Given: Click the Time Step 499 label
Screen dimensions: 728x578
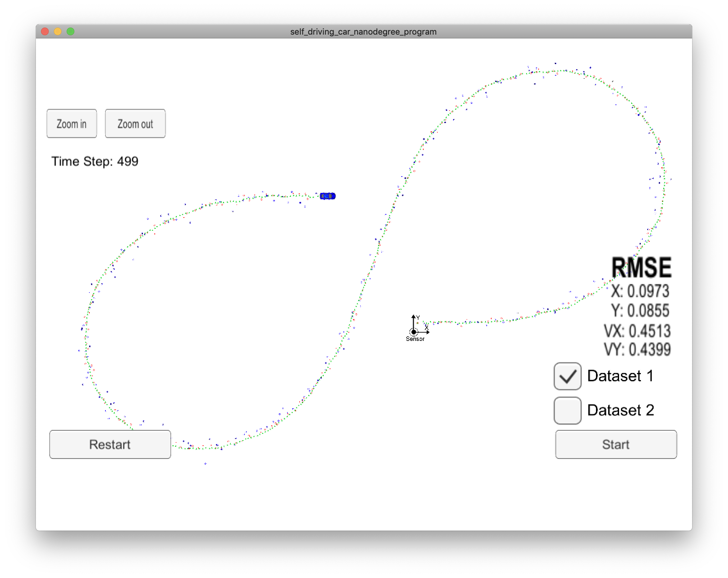Looking at the screenshot, I should click(95, 161).
